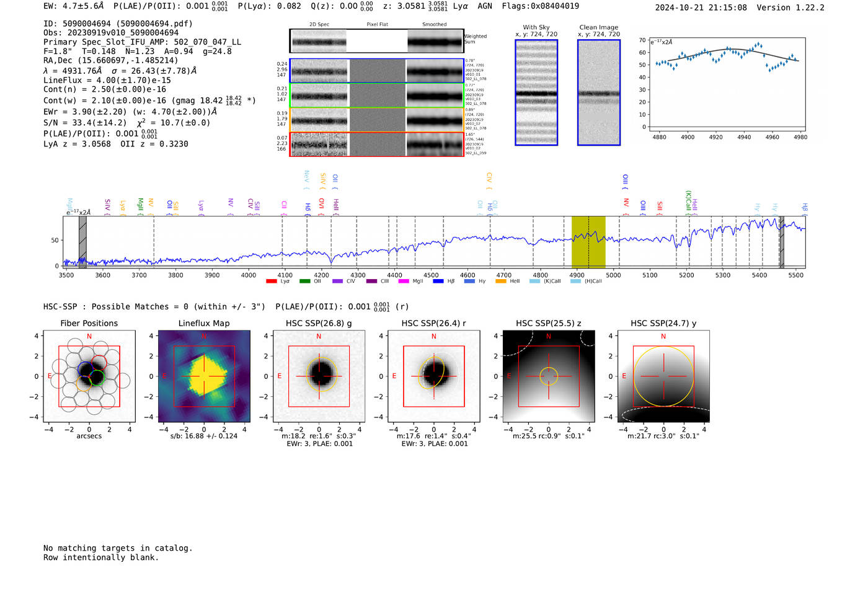The width and height of the screenshot is (868, 591).
Task: Click the 'm:25.5 rc:0.9"' caption under z image
Action: pyautogui.click(x=549, y=436)
